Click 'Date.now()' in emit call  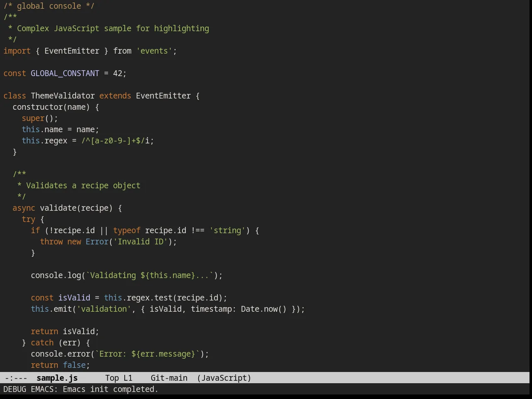click(264, 309)
